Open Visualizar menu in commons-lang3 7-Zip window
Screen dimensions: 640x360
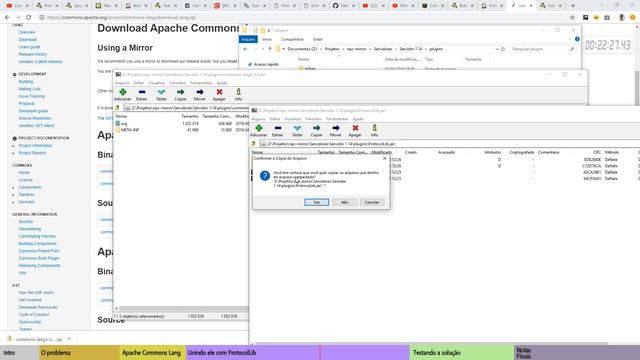(x=157, y=83)
